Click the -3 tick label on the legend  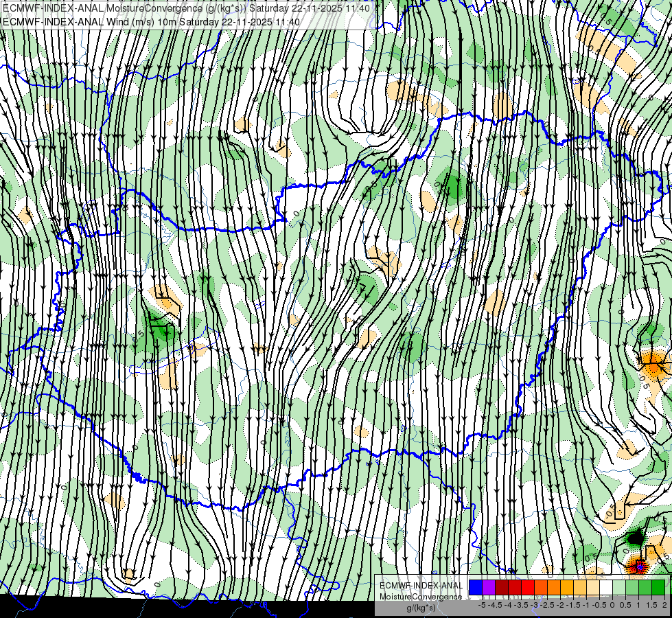(535, 605)
